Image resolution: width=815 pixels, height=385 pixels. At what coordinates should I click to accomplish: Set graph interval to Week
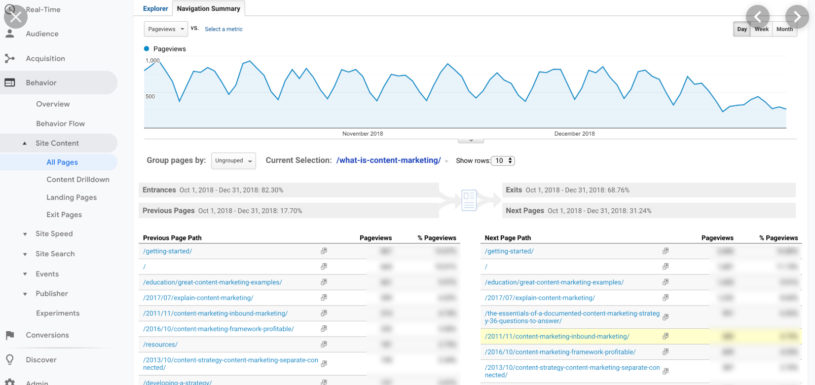[761, 29]
